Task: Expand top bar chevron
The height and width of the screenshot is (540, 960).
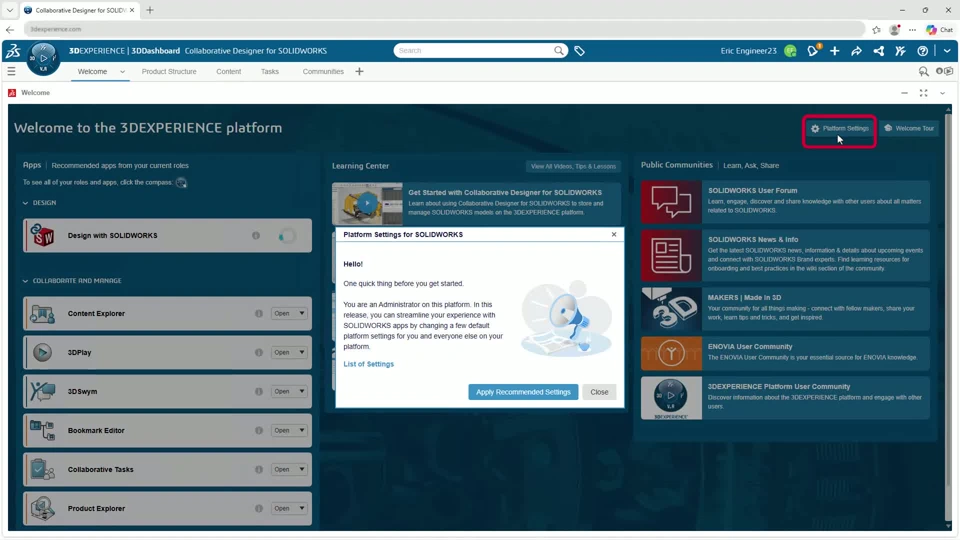Action: click(947, 51)
